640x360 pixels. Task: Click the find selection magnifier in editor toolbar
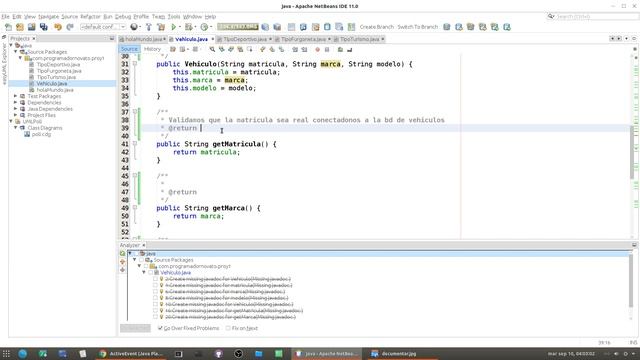pyautogui.click(x=212, y=49)
